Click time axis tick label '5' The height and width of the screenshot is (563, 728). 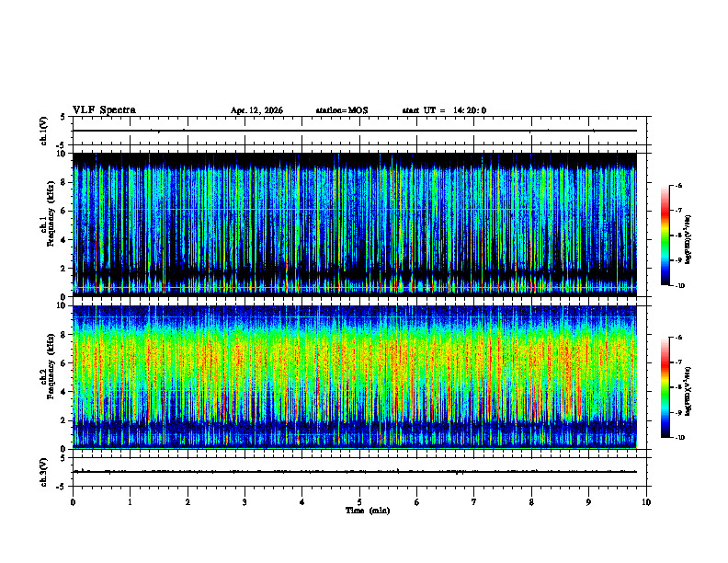click(x=359, y=502)
